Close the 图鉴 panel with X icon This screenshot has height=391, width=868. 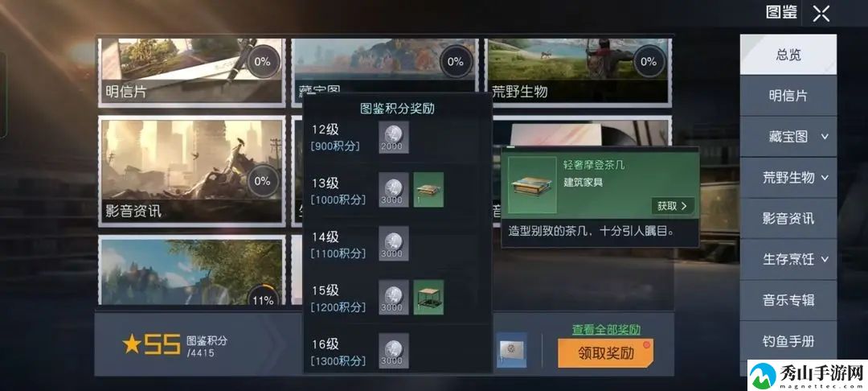click(x=821, y=14)
